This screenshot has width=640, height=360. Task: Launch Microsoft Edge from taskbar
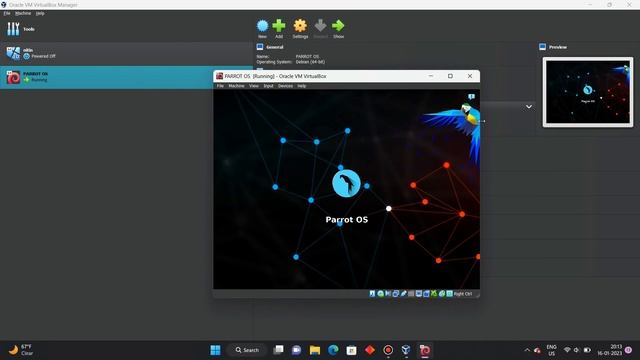333,350
